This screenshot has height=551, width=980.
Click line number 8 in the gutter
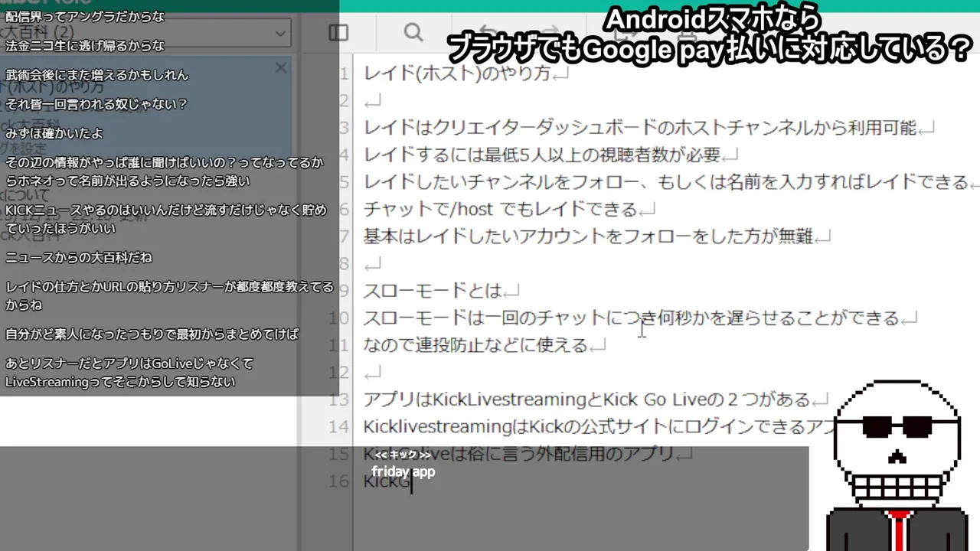pos(344,264)
